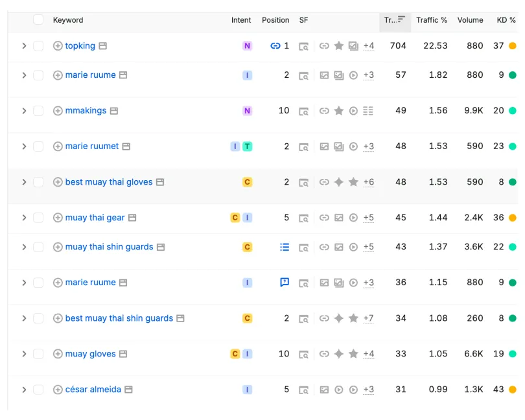Check the best muay thai gloves checkbox
This screenshot has height=420, width=525.
[x=38, y=182]
